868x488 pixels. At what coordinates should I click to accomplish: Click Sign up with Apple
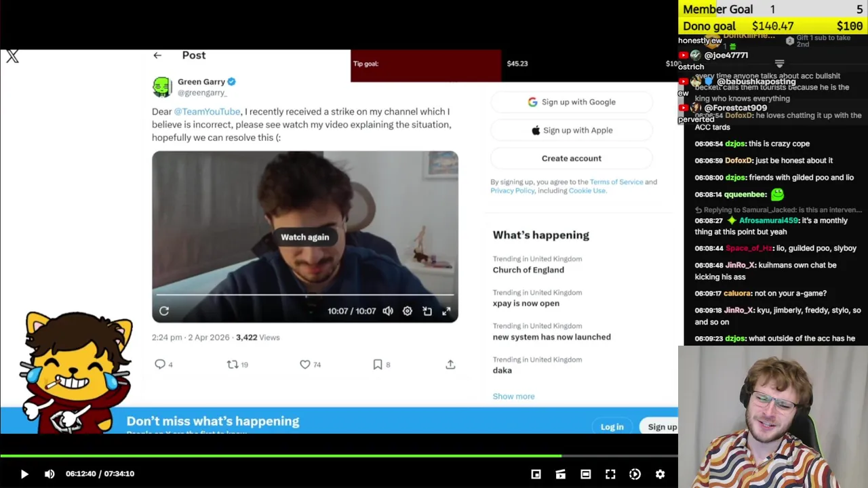572,130
